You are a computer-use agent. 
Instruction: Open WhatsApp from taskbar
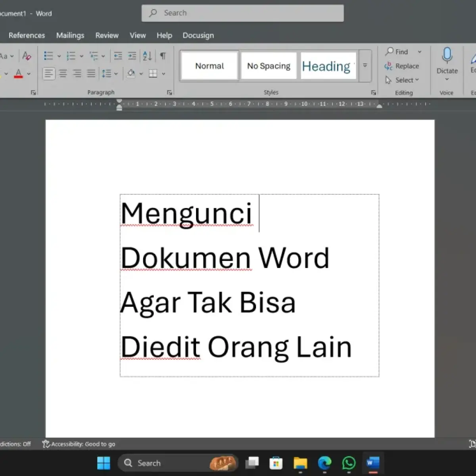[349, 463]
